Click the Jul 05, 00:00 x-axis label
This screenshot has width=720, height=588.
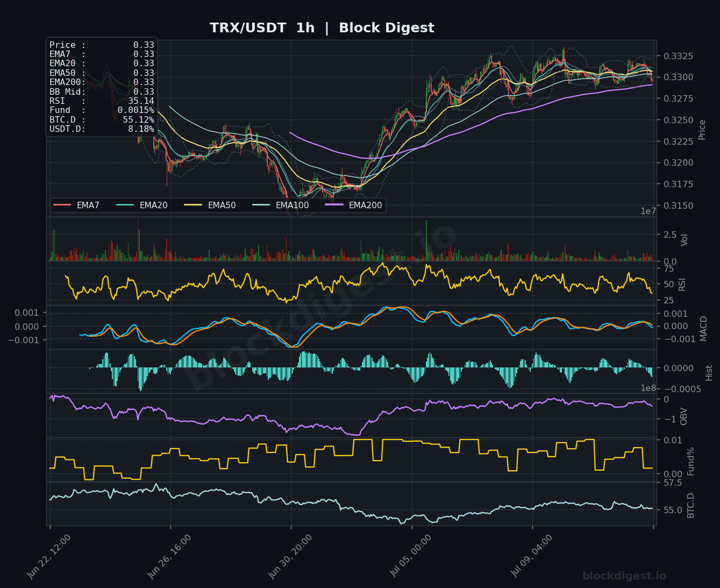411,556
